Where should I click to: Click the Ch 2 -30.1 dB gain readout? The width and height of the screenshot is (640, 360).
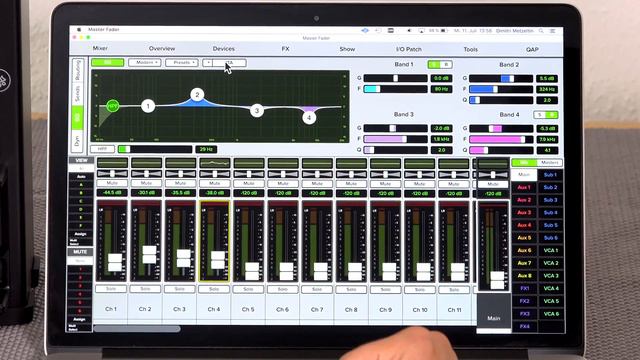146,193
